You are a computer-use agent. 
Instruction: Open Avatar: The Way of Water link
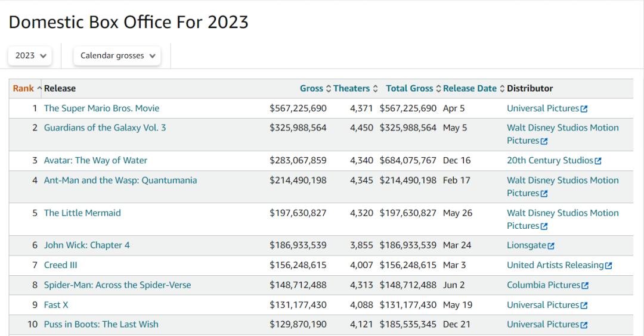(95, 160)
